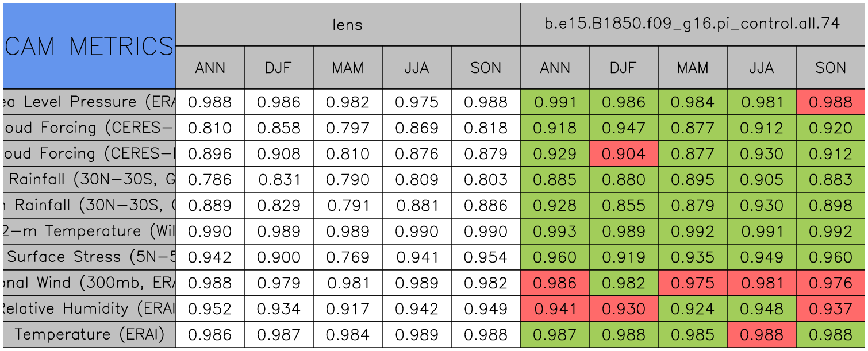This screenshot has width=868, height=351.
Task: Select the lens column group header
Action: click(x=347, y=25)
